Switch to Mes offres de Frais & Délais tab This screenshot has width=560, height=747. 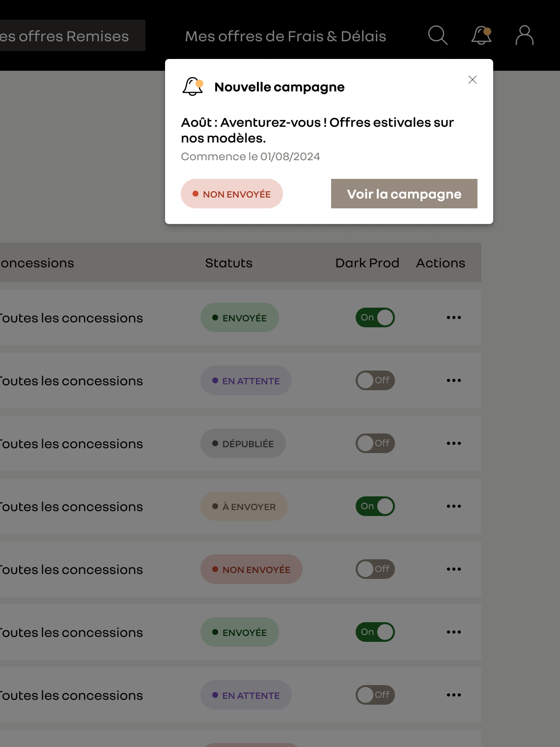pyautogui.click(x=285, y=36)
